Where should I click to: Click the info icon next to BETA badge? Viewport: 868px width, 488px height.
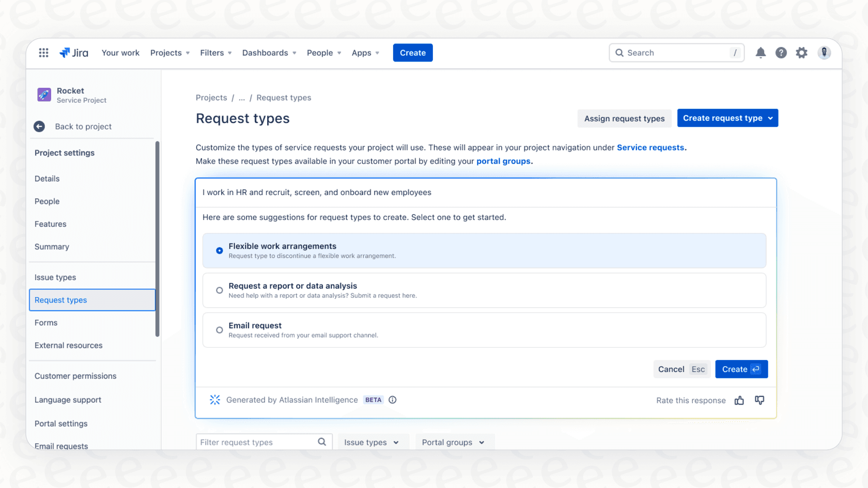[392, 400]
